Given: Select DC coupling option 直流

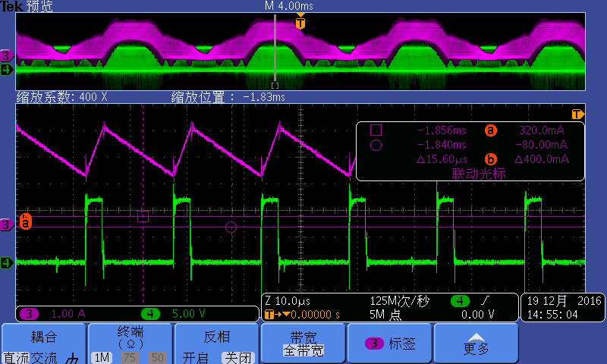Looking at the screenshot, I should [x=16, y=358].
